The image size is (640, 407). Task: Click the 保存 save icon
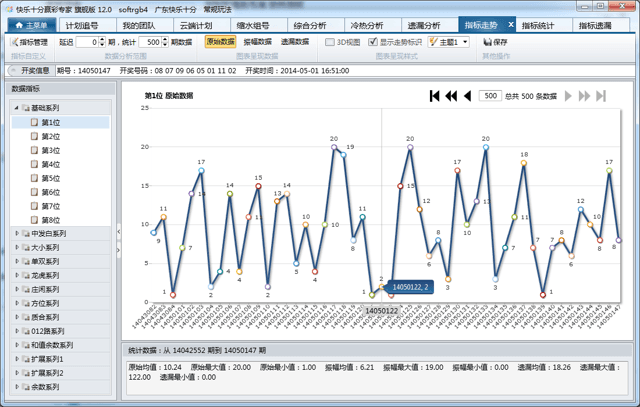pyautogui.click(x=495, y=43)
